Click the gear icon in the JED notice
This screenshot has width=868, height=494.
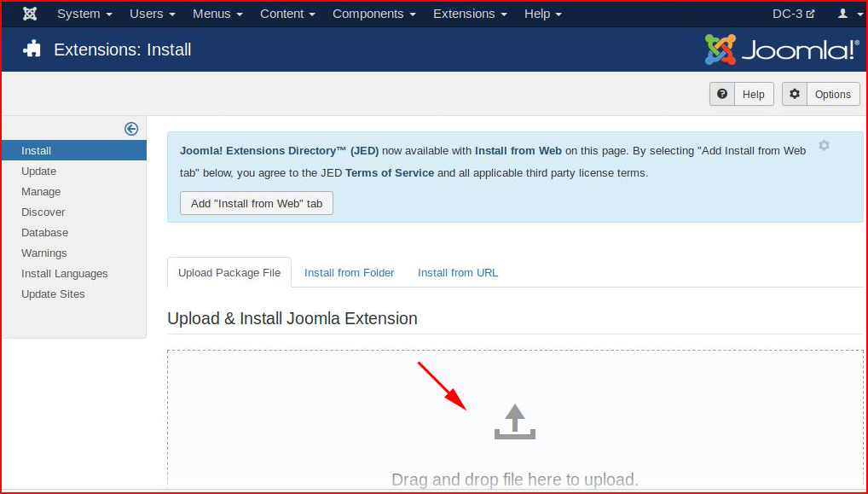(x=825, y=146)
